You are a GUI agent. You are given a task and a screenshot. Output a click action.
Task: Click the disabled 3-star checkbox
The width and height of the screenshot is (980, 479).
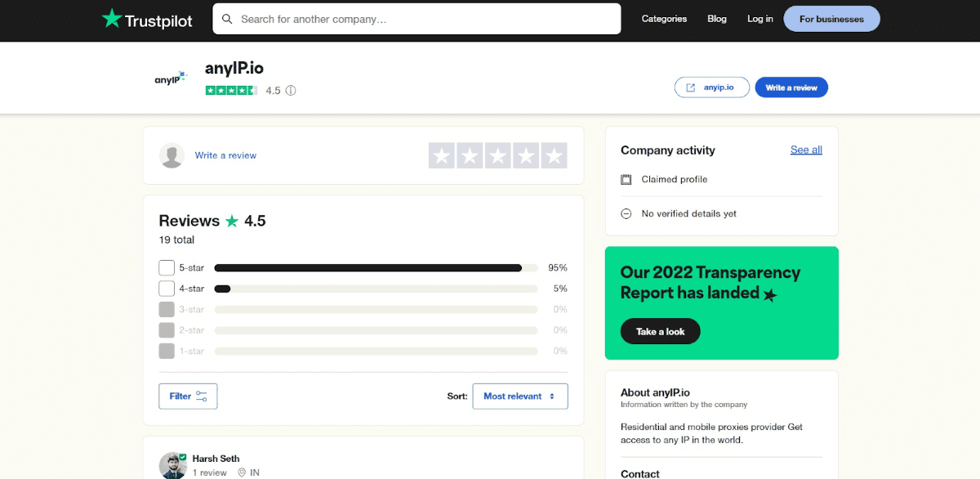point(167,310)
